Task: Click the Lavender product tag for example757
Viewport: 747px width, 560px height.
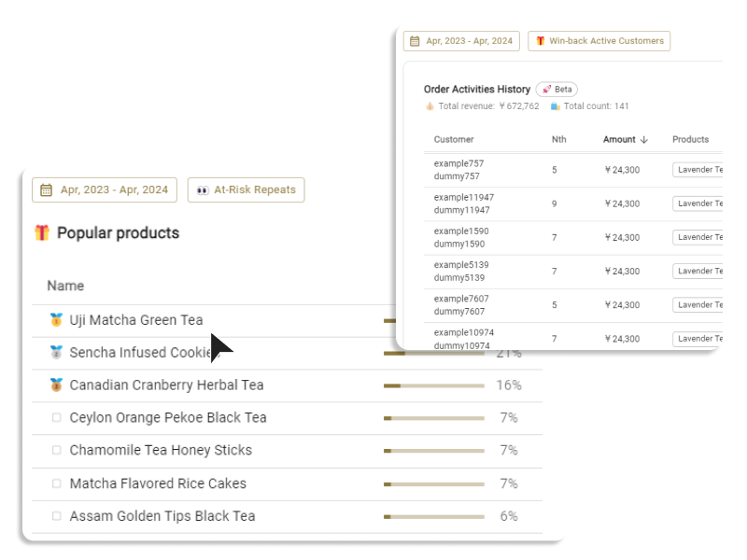Action: tap(698, 170)
